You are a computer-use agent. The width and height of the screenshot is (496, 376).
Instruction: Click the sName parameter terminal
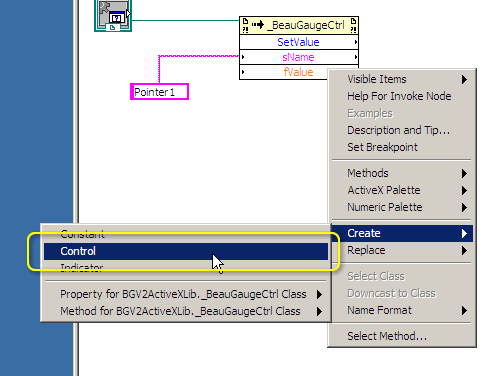coord(299,57)
